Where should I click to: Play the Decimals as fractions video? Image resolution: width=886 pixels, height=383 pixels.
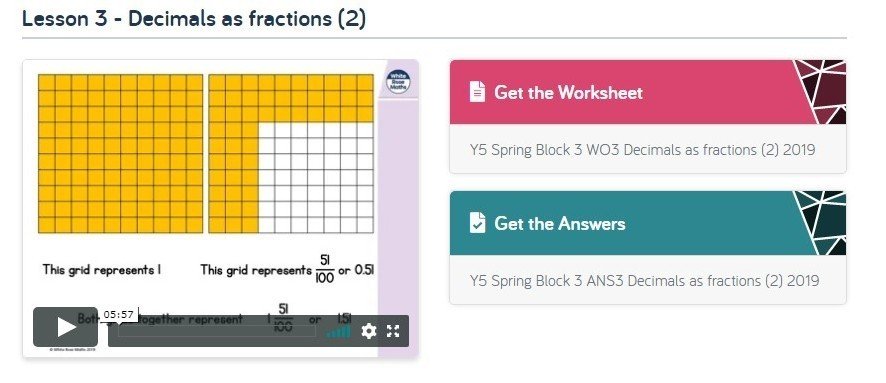click(65, 327)
